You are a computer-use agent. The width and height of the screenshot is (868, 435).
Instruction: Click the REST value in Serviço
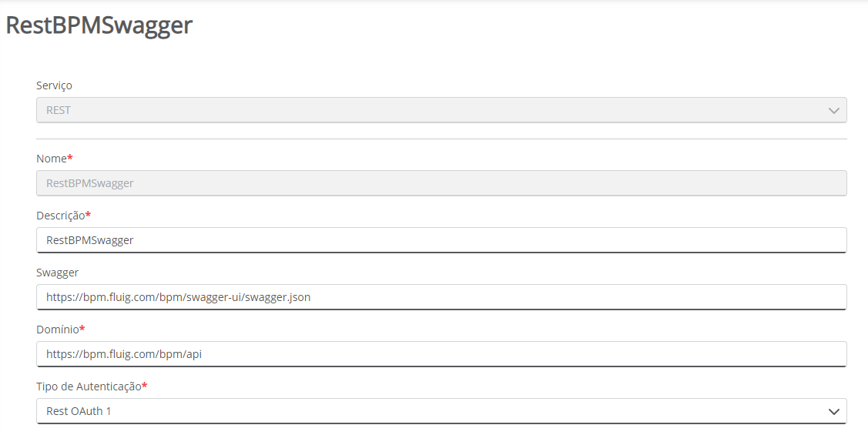pos(59,110)
